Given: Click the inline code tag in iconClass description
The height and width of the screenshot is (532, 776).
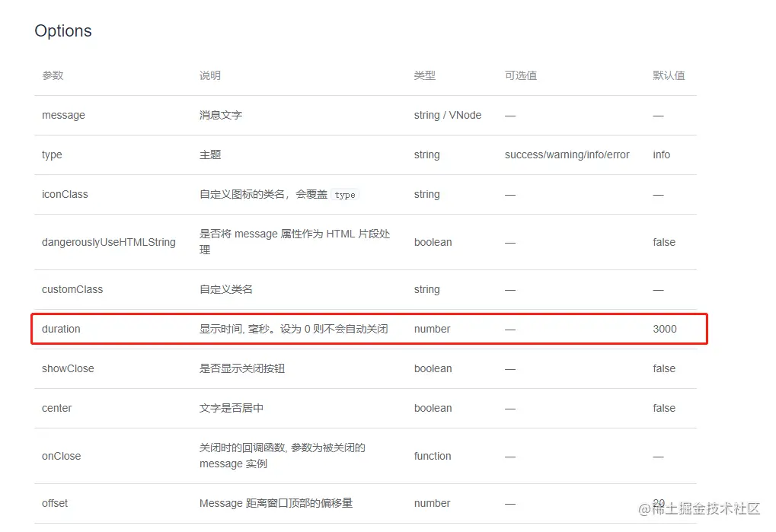Looking at the screenshot, I should (x=345, y=195).
